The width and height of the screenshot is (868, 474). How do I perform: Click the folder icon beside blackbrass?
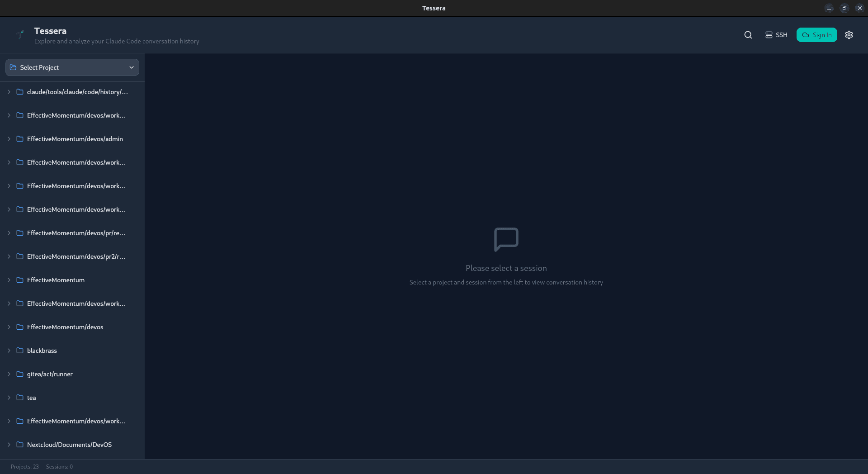[20, 351]
